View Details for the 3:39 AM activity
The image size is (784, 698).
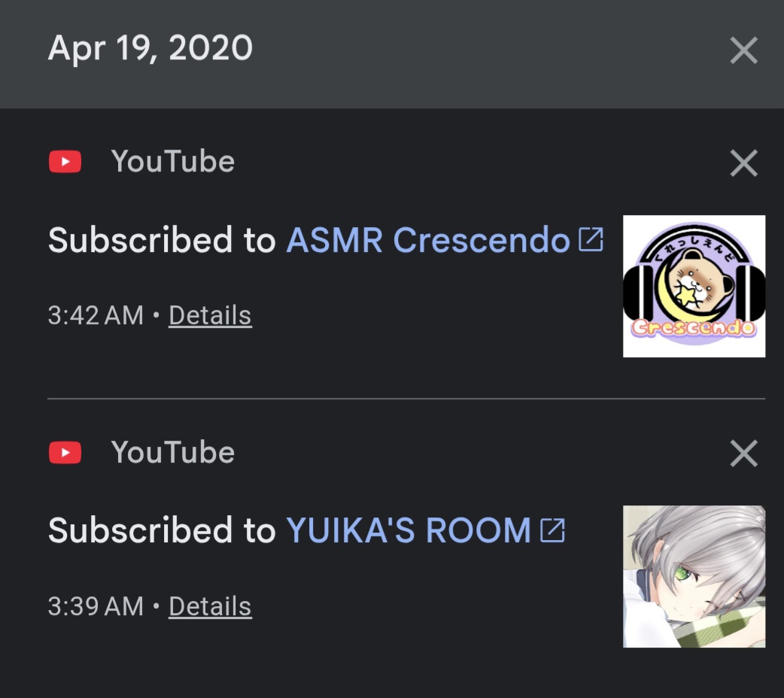coord(210,606)
